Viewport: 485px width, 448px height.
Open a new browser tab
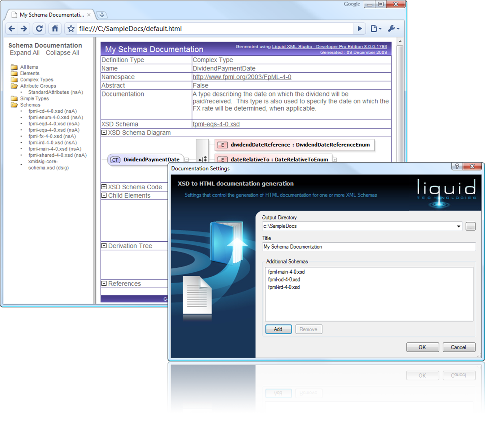(102, 15)
